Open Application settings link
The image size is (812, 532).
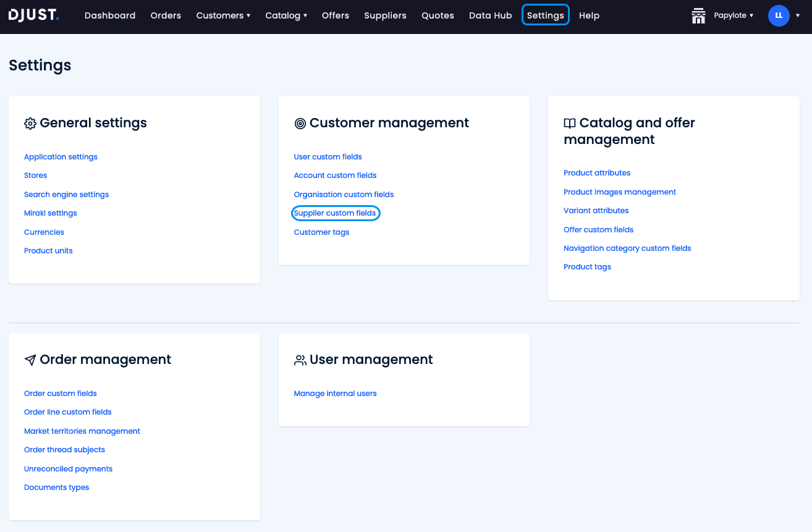coord(61,157)
